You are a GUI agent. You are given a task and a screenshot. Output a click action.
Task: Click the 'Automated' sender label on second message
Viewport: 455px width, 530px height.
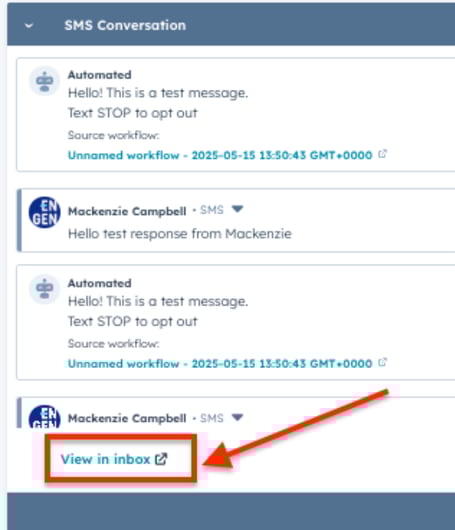click(x=100, y=283)
